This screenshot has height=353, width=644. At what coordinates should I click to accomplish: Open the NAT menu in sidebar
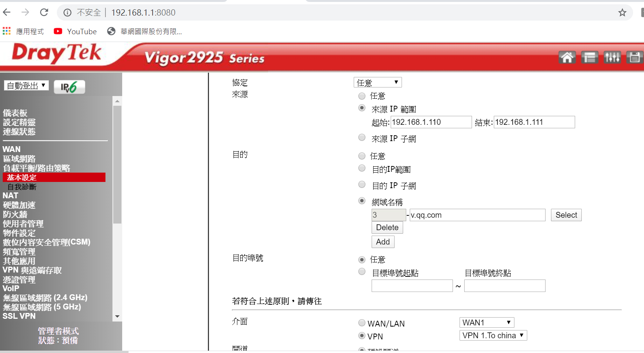11,196
